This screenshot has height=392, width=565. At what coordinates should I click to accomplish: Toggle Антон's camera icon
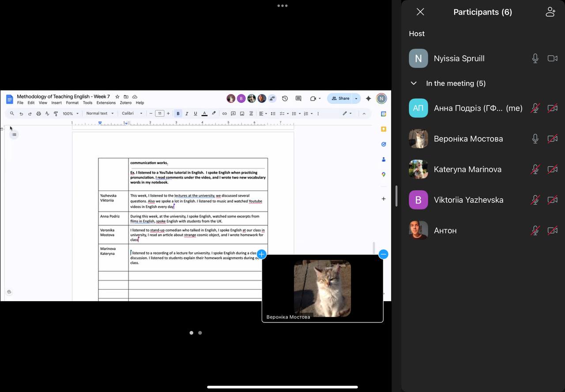pyautogui.click(x=552, y=230)
